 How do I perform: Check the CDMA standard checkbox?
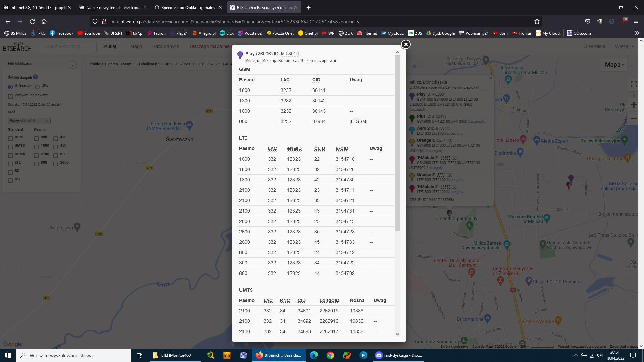10,156
